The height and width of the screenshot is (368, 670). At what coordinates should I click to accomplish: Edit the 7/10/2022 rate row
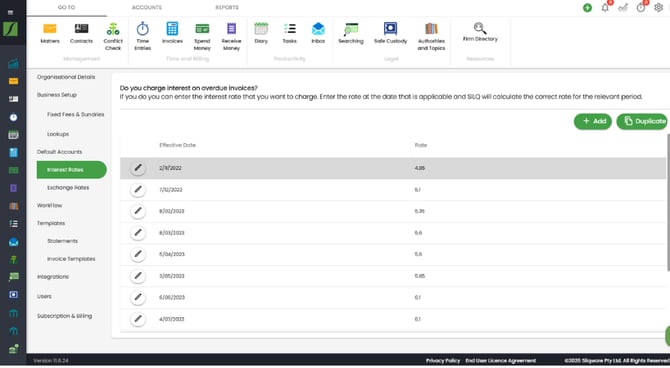point(138,190)
